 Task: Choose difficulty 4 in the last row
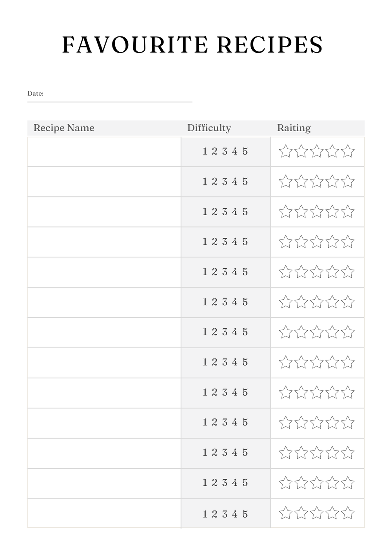click(235, 514)
